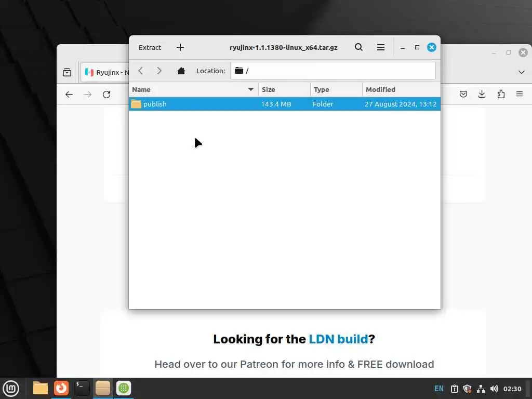Switch to Firefox from the taskbar

pyautogui.click(x=61, y=388)
